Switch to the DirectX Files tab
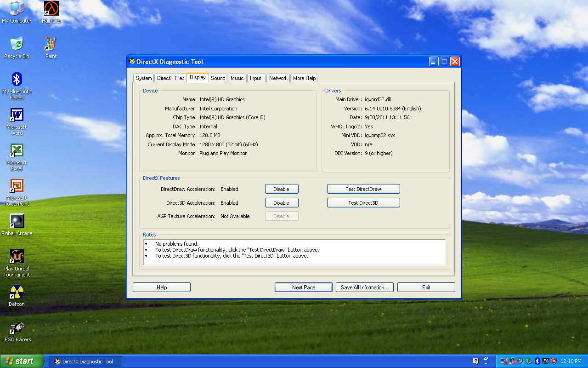Image resolution: width=588 pixels, height=368 pixels. [170, 78]
